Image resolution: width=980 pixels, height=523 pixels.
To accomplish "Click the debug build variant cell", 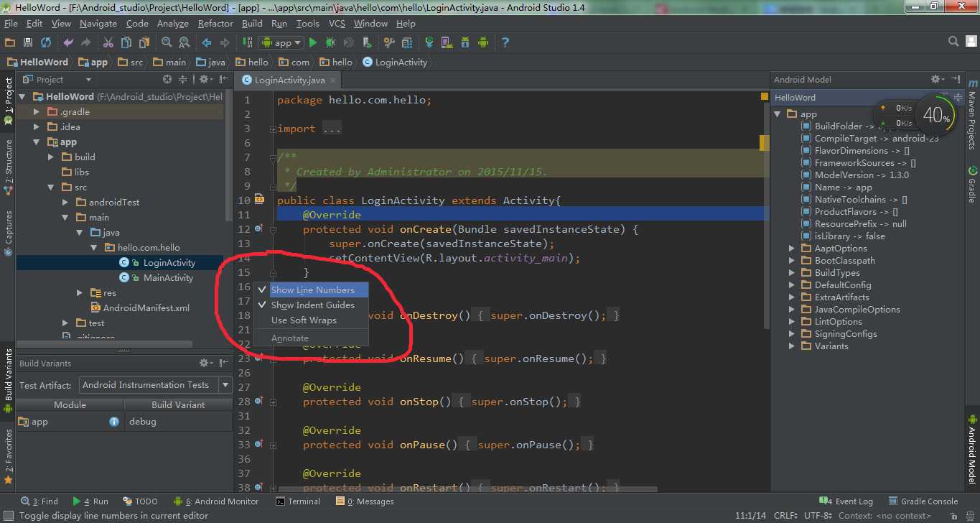I will (179, 422).
